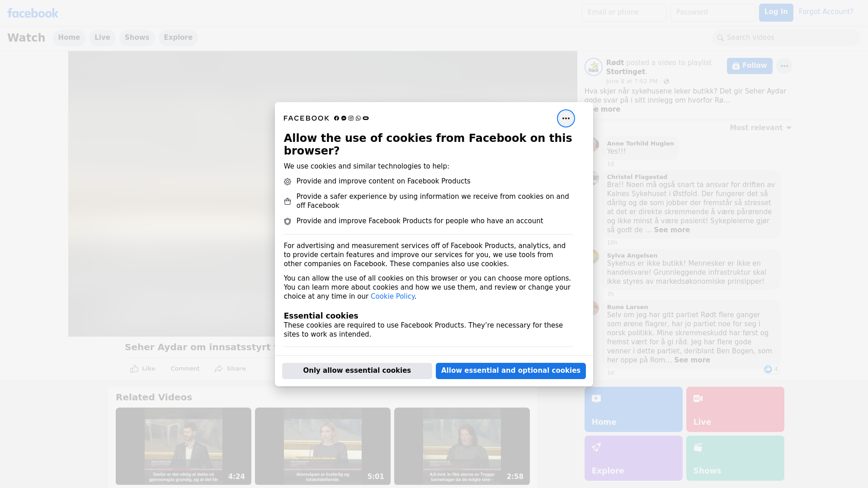Click the pink Live tile
This screenshot has height=488, width=868.
[x=735, y=409]
